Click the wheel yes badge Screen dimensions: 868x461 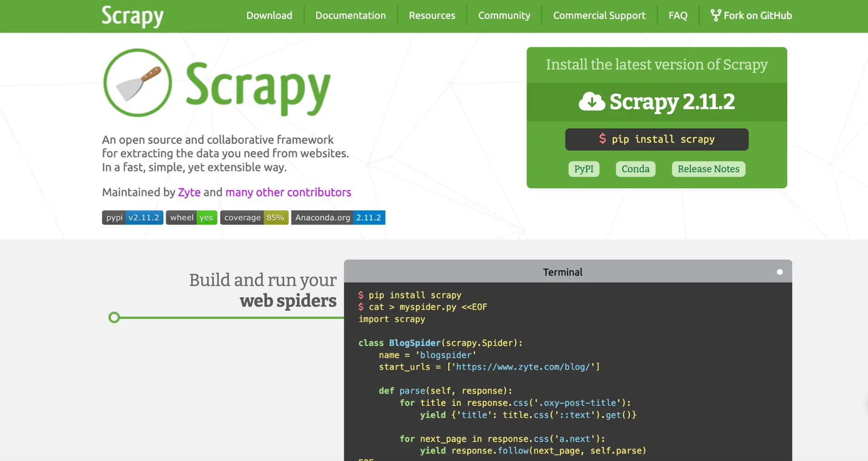(x=191, y=217)
